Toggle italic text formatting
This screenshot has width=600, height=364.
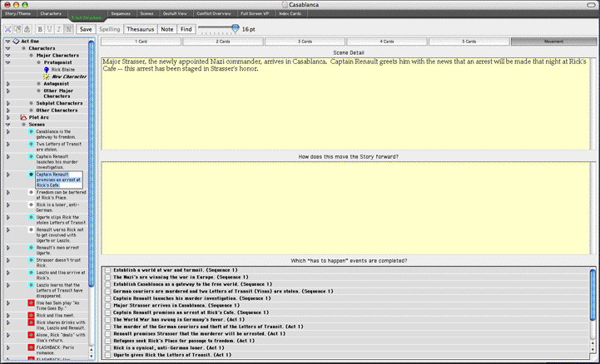pos(58,29)
